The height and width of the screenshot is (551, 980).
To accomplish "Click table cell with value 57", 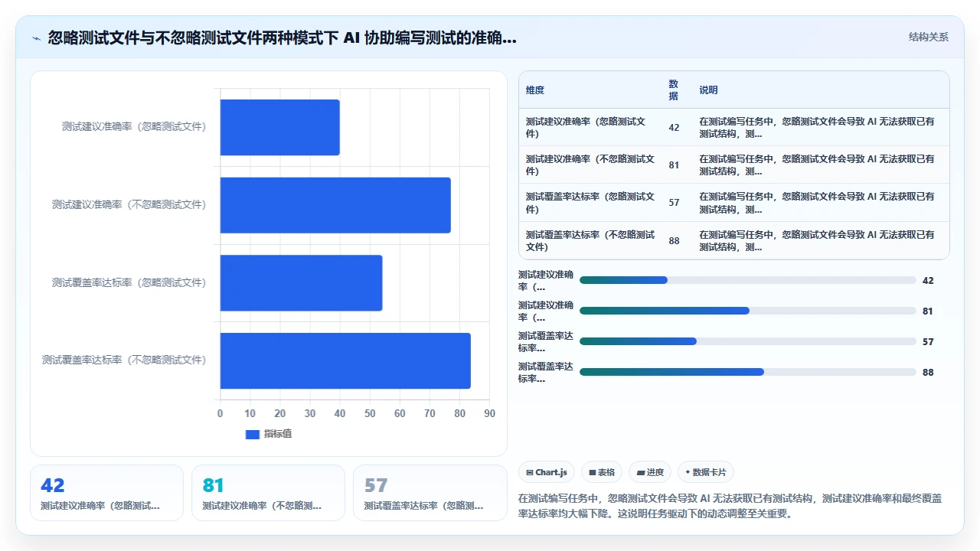I will tap(674, 203).
